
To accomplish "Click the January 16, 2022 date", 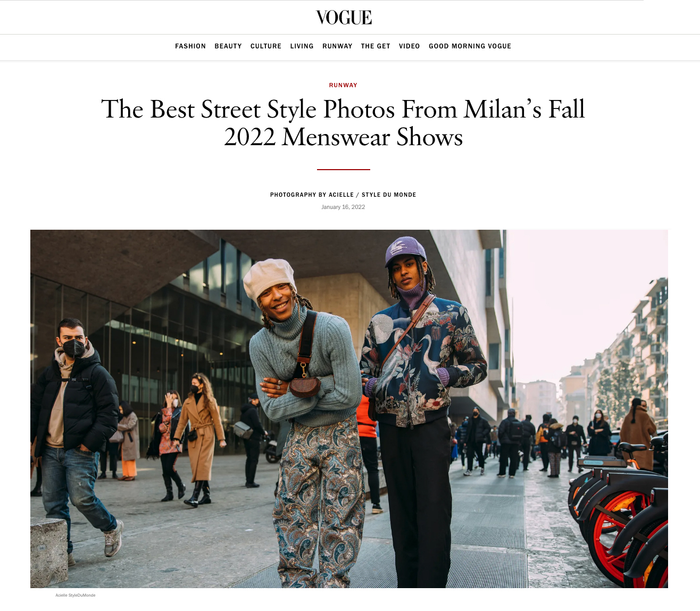I will pyautogui.click(x=343, y=207).
